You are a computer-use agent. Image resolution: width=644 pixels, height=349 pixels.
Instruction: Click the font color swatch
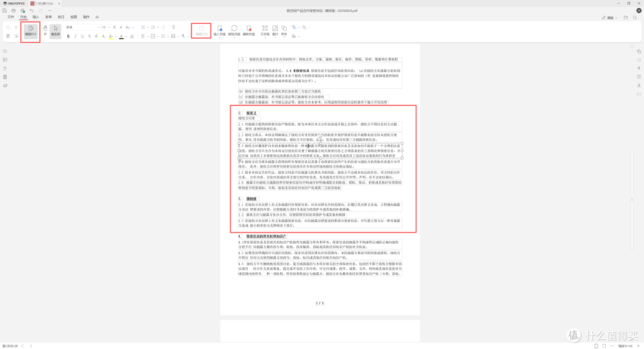(x=121, y=36)
